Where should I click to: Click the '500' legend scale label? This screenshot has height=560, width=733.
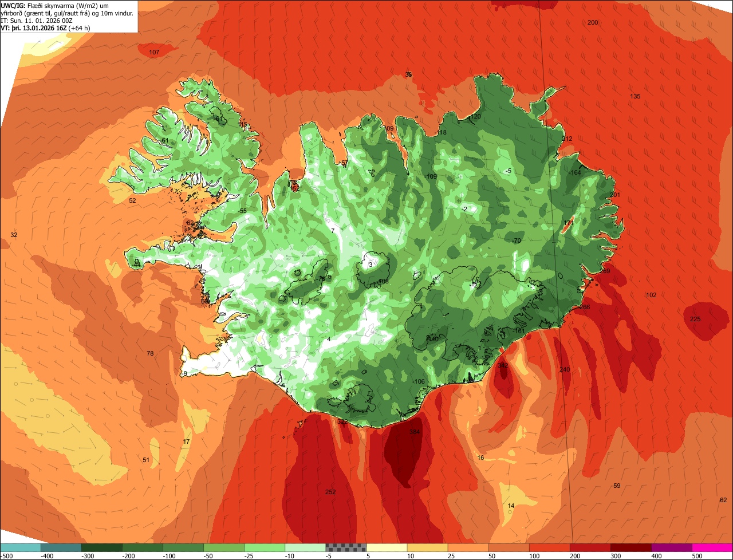pyautogui.click(x=697, y=556)
